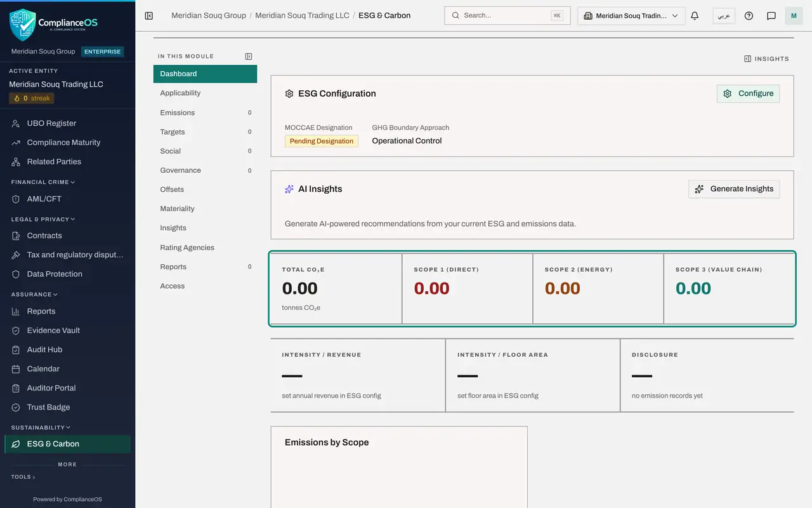This screenshot has height=508, width=812.
Task: Expand the Tools section
Action: [23, 477]
